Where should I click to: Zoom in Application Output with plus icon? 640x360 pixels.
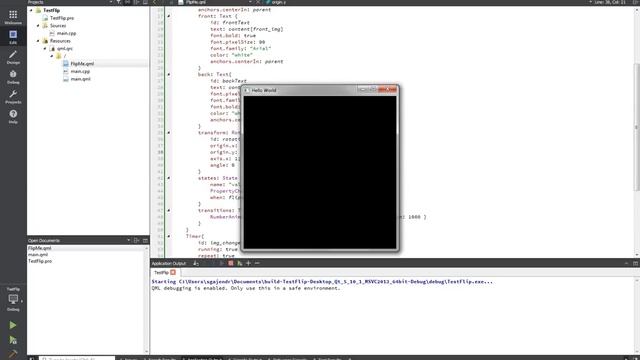point(248,263)
